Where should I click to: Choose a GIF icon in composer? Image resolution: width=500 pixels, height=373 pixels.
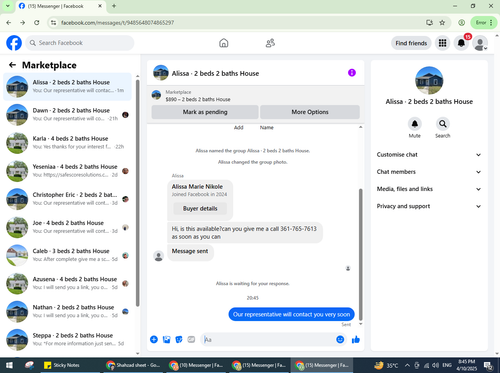click(x=191, y=340)
